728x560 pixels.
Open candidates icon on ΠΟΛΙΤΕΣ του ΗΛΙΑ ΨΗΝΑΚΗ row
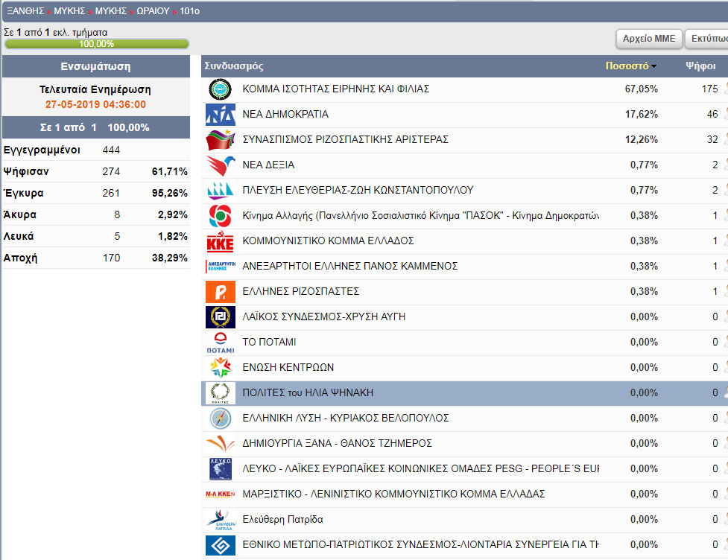(725, 392)
